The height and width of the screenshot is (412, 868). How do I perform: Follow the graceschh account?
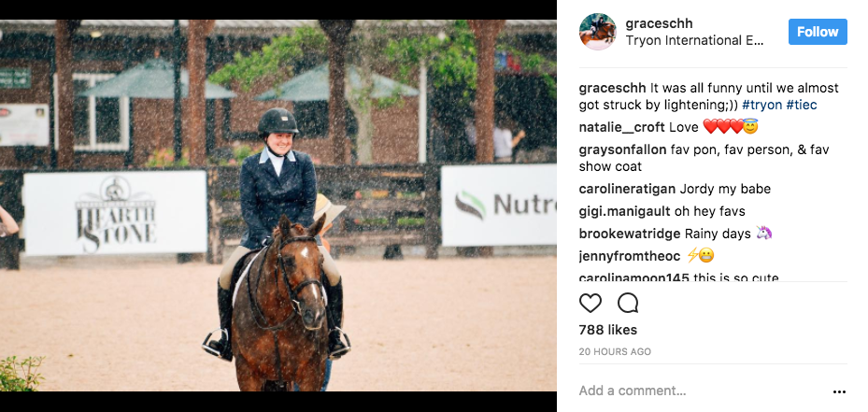coord(818,32)
